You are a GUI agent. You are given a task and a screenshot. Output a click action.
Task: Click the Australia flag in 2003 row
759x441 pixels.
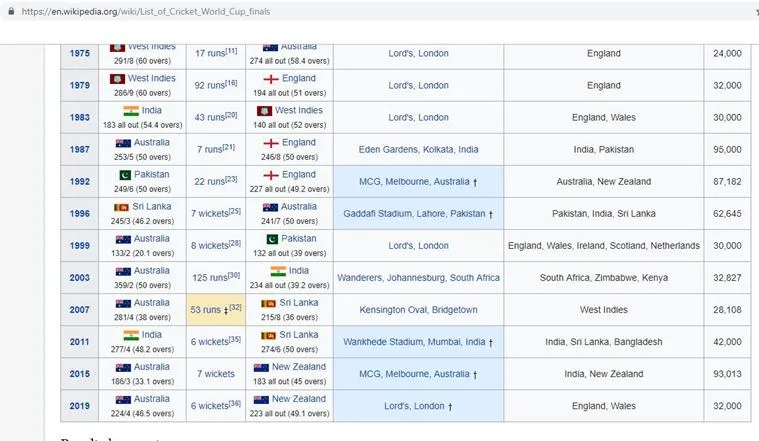tap(123, 271)
